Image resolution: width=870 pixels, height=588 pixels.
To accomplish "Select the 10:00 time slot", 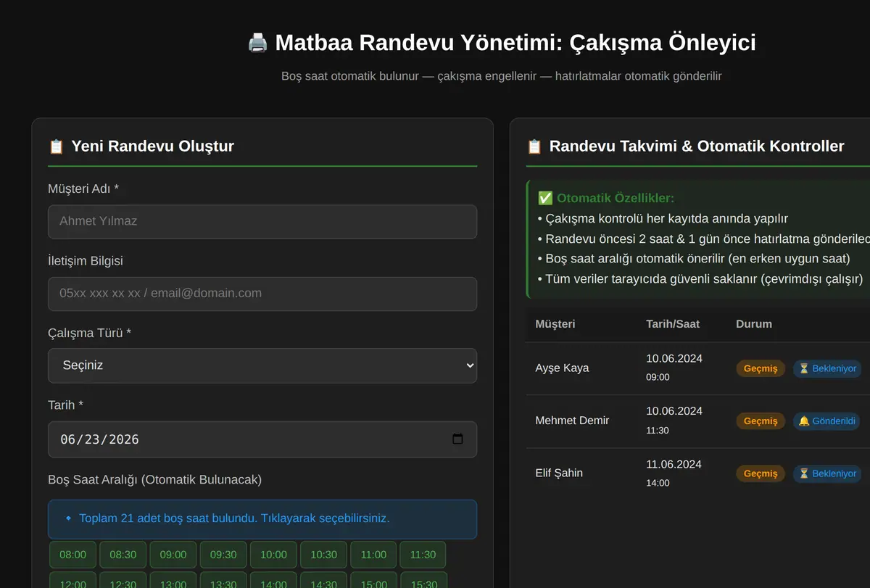I will [273, 555].
